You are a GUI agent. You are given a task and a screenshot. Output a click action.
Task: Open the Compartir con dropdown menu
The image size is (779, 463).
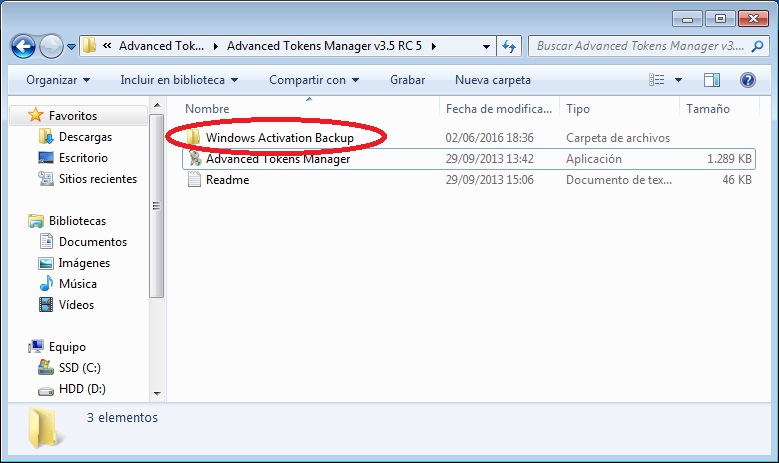314,80
